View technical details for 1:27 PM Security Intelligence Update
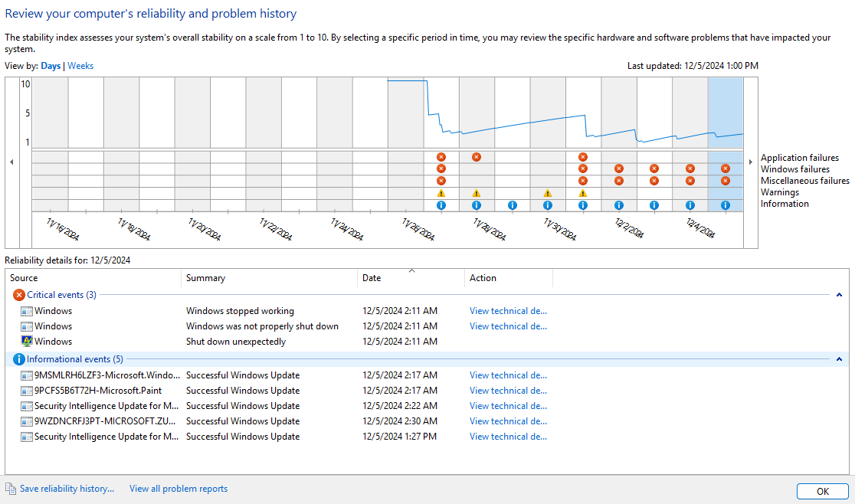This screenshot has height=504, width=855. 508,436
